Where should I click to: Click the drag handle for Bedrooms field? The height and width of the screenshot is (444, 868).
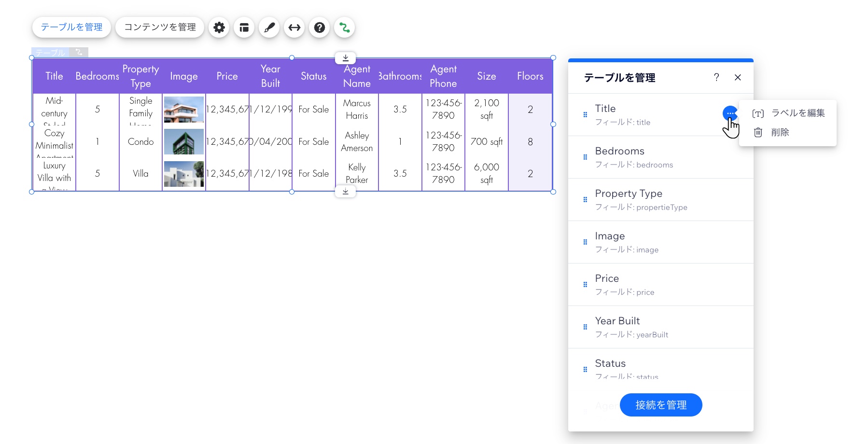pos(585,157)
